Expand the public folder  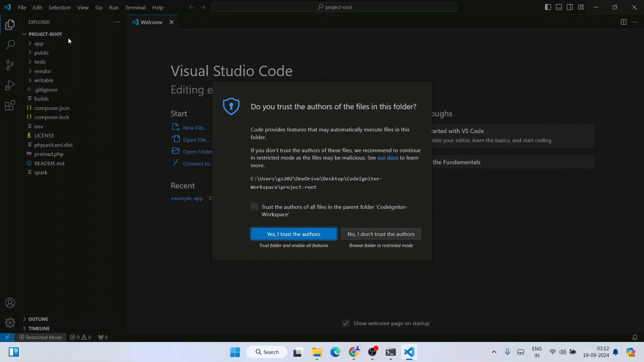click(x=42, y=53)
